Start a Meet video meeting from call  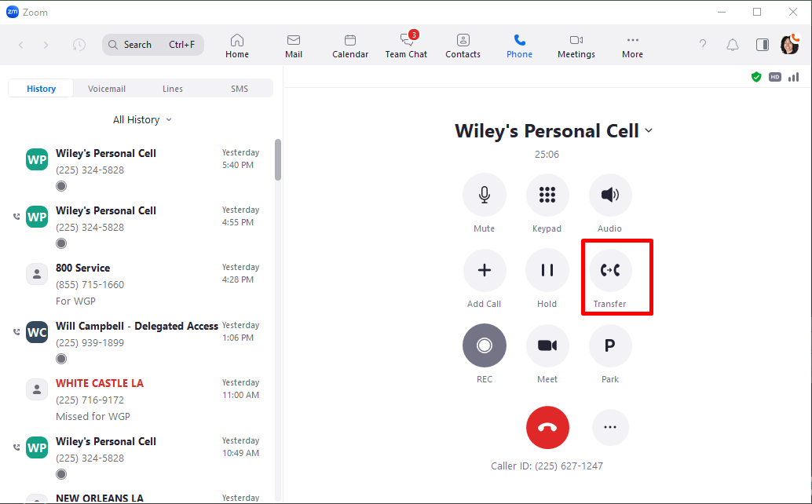(x=547, y=345)
